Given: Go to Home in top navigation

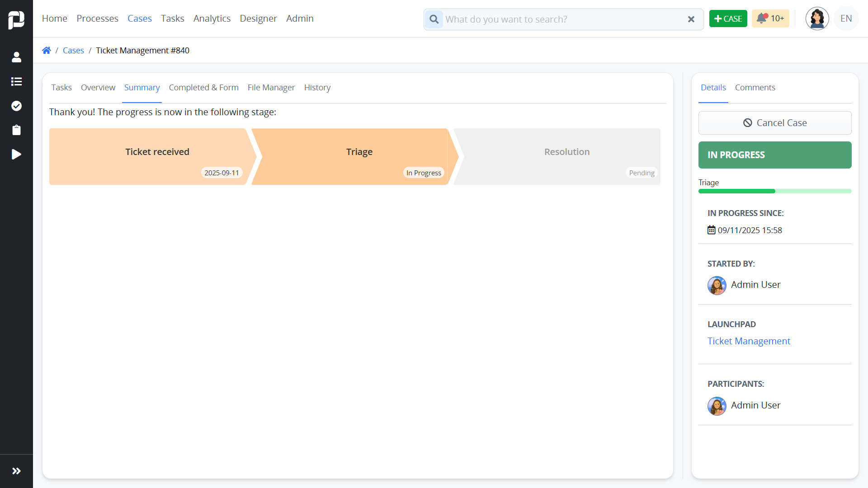Looking at the screenshot, I should point(55,19).
